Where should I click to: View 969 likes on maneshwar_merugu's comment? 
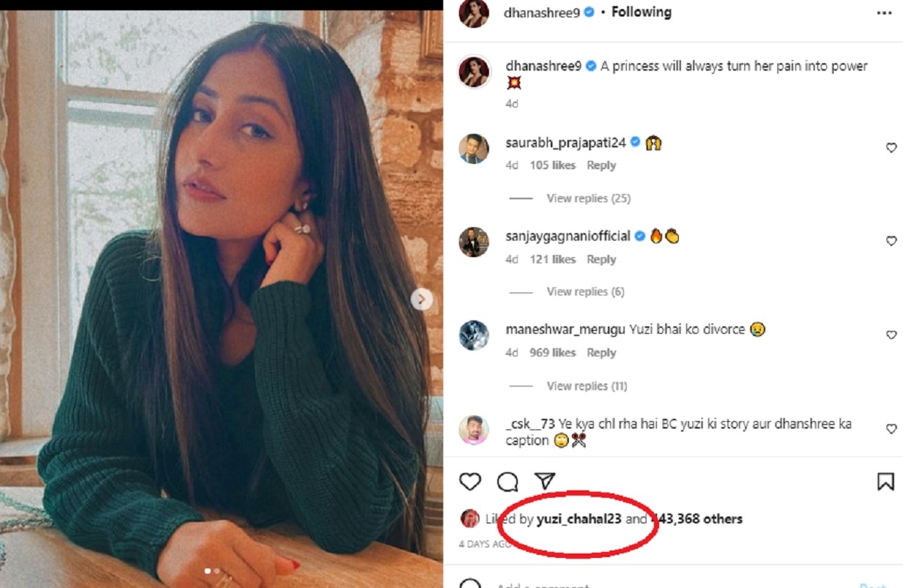point(553,353)
